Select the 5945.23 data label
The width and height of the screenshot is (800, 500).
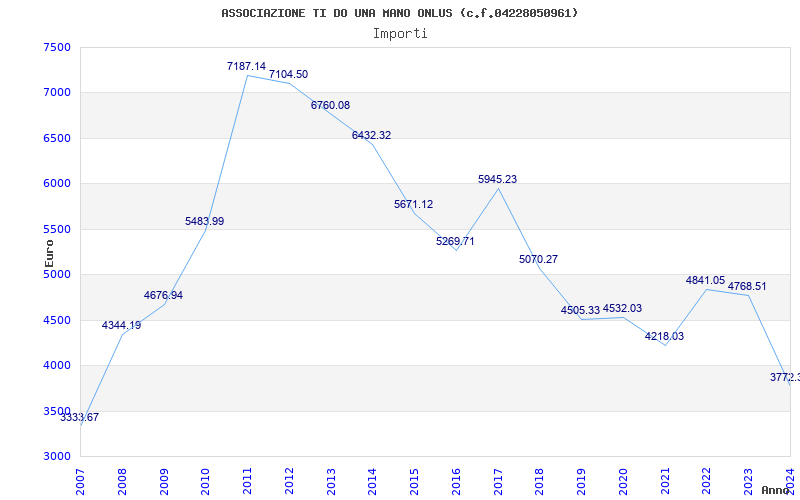point(497,180)
